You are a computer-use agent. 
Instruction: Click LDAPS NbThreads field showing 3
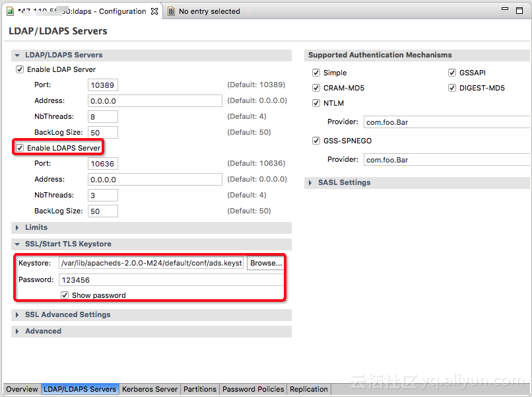tap(103, 196)
